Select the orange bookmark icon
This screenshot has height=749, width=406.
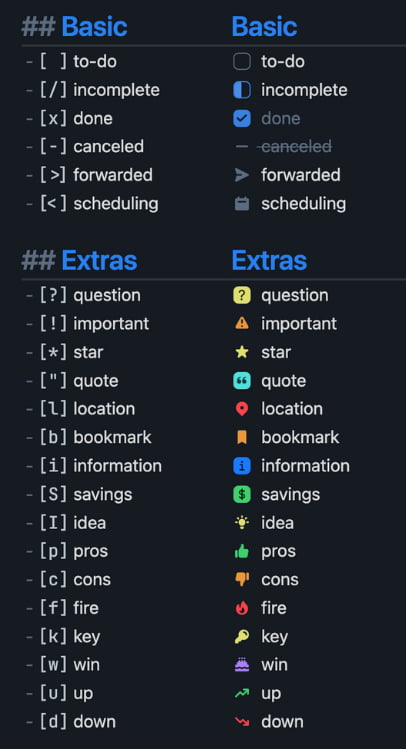pos(242,437)
